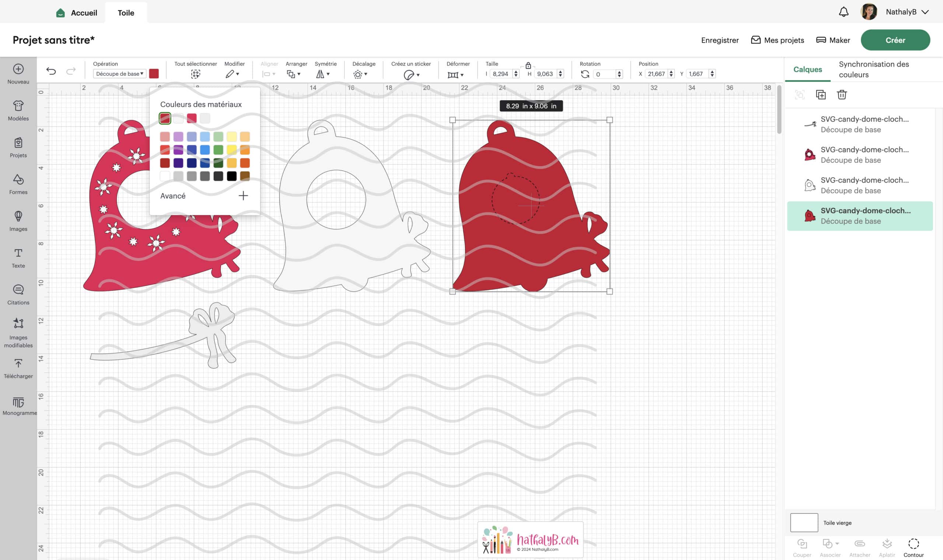Click Enregistrer to save the project
The height and width of the screenshot is (560, 943).
click(x=720, y=40)
